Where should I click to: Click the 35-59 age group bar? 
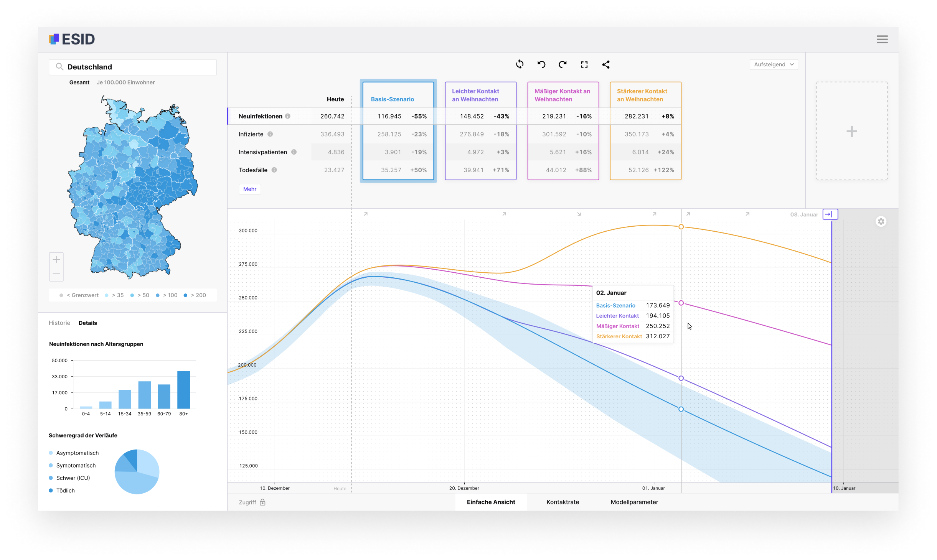tap(145, 395)
